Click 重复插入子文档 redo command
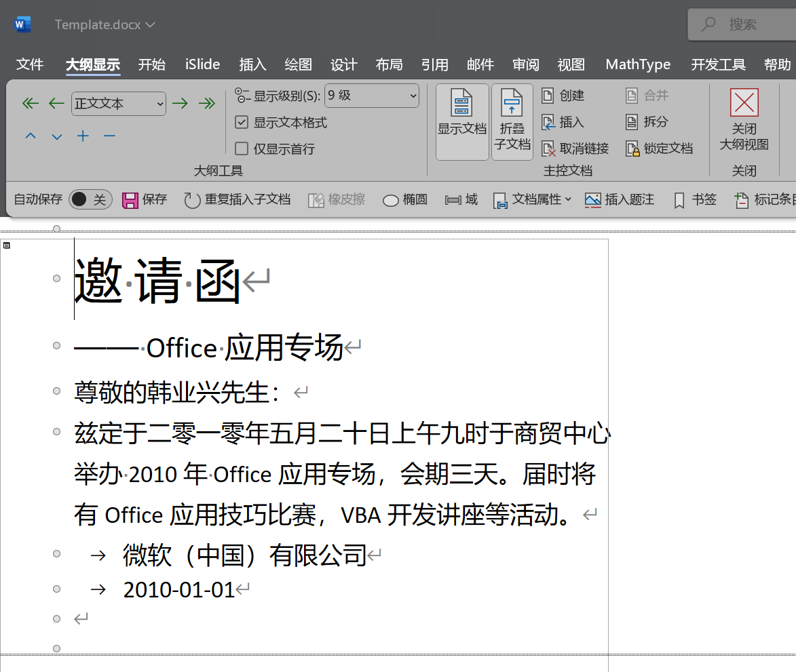The image size is (796, 672). tap(237, 199)
